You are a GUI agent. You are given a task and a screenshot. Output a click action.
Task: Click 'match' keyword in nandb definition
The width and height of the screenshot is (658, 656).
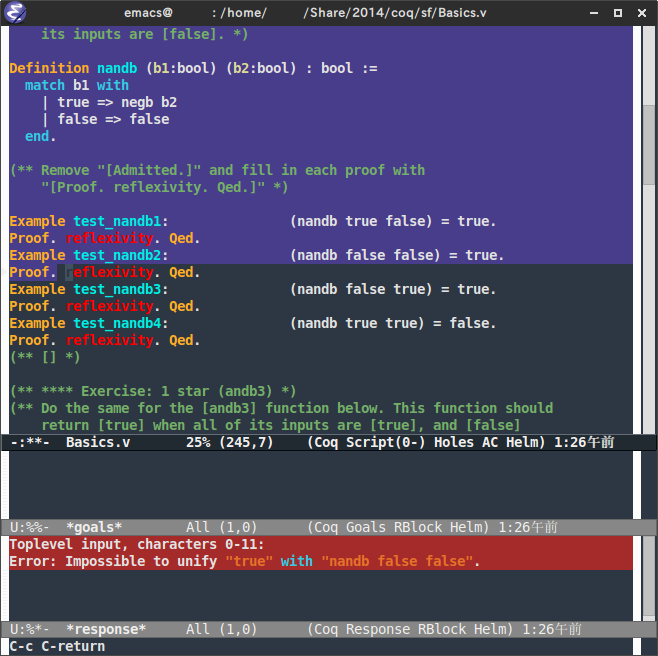pos(45,85)
